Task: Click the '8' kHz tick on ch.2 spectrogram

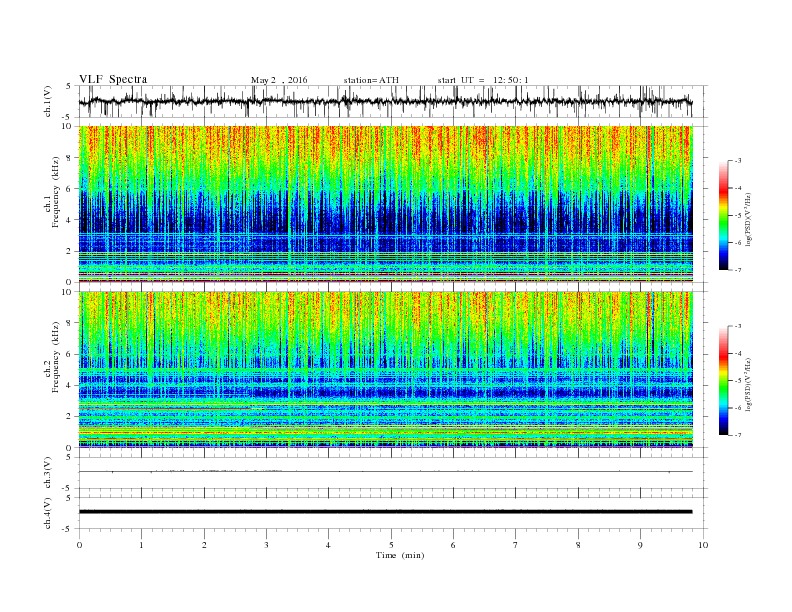Action: (70, 323)
